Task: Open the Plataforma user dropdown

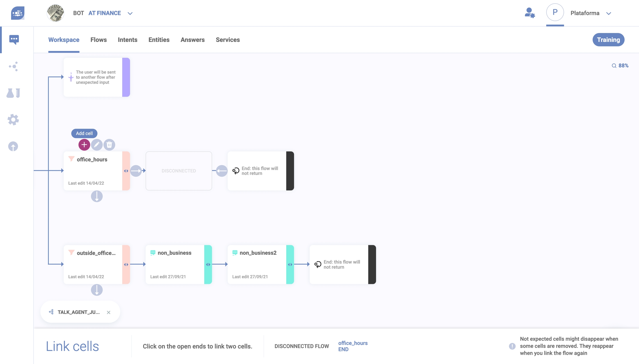Action: [608, 13]
